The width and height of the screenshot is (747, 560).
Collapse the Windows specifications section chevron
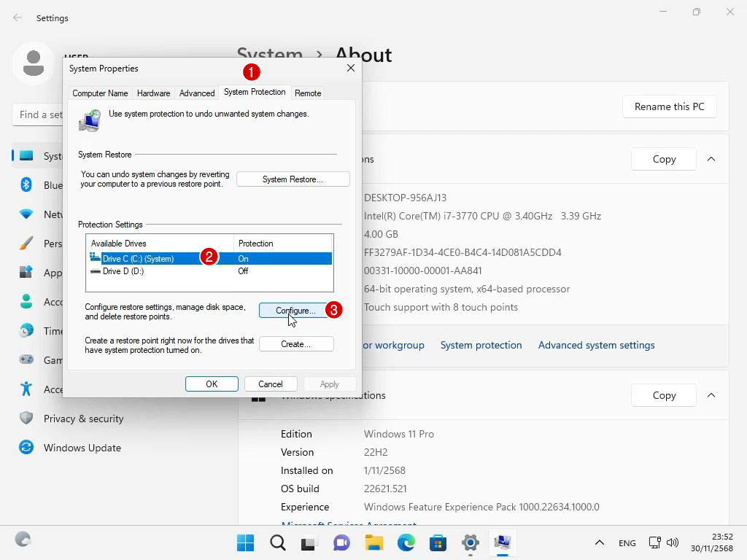[711, 395]
